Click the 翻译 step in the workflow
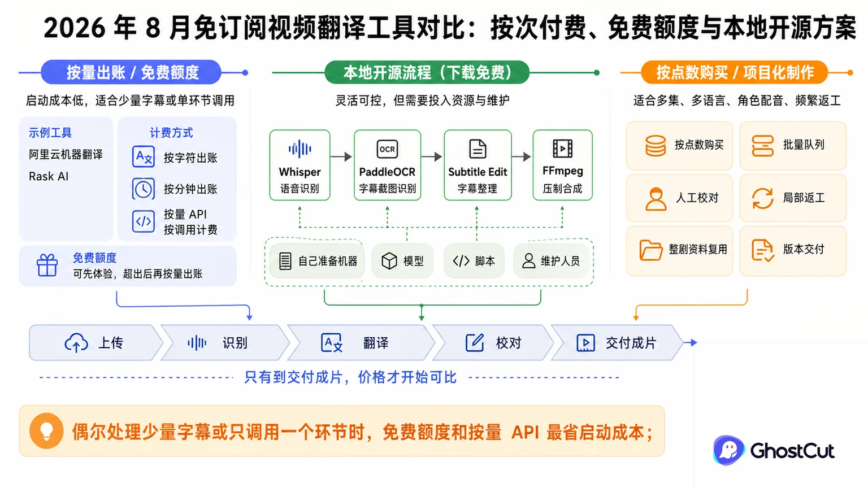Viewport: 868px width, 488px height. [x=361, y=343]
